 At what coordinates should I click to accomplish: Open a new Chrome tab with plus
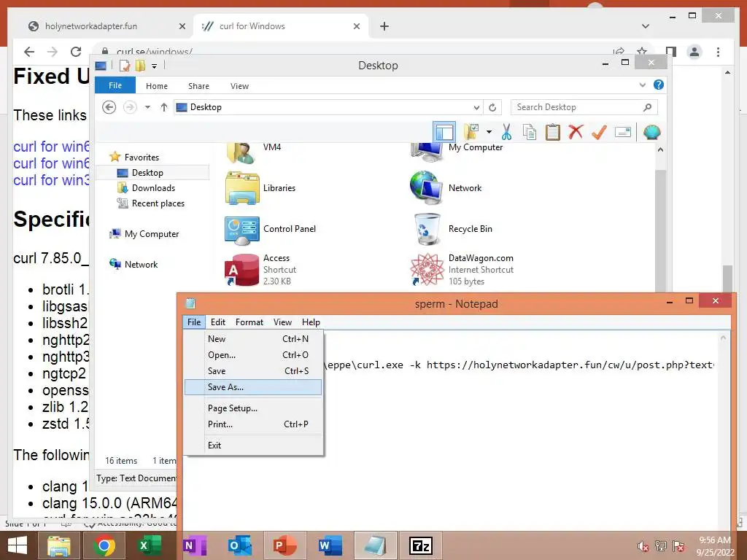(x=384, y=26)
